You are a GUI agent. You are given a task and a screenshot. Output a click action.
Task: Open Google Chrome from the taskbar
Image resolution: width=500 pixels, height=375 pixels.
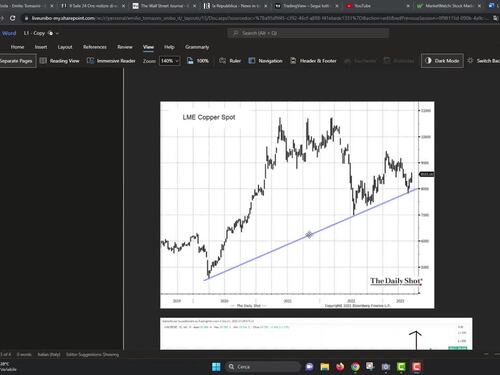[355, 367]
